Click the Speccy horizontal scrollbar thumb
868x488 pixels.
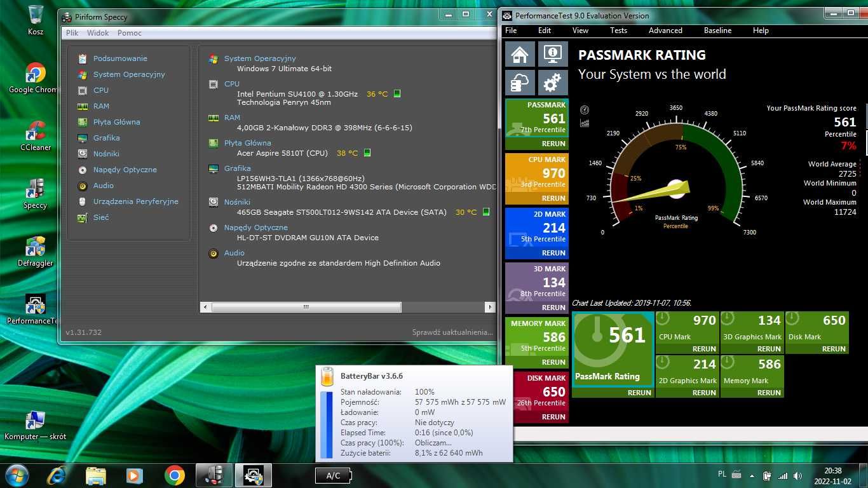click(306, 307)
